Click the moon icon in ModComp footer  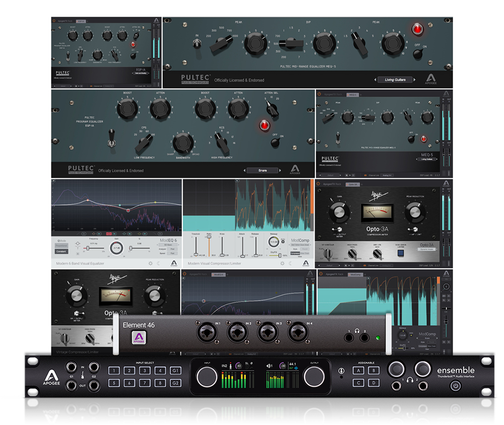(x=290, y=263)
